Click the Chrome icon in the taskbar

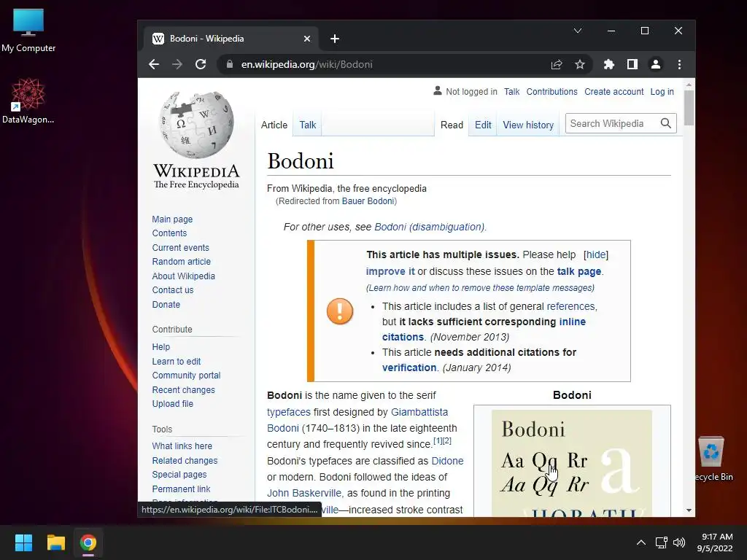[x=88, y=542]
